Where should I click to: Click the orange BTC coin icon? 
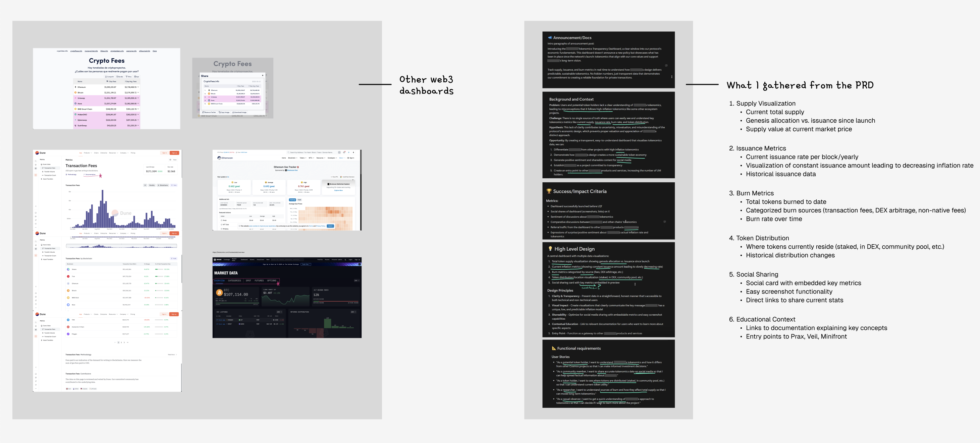click(x=219, y=293)
